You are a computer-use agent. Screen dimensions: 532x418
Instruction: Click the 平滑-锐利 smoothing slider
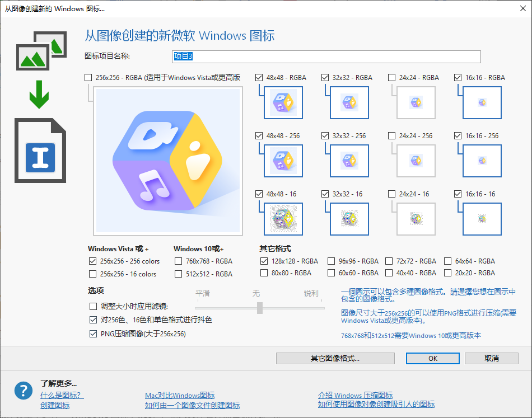pos(259,307)
